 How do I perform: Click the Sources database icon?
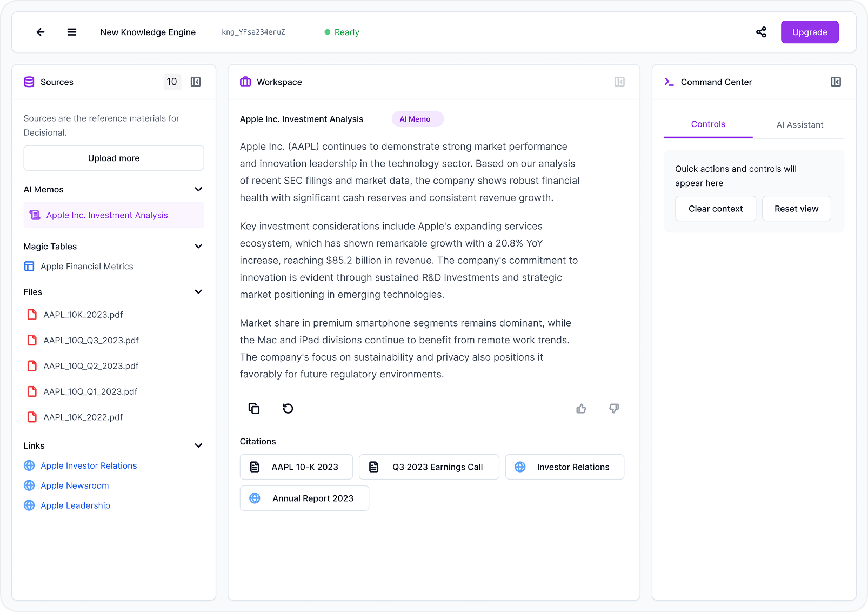click(29, 82)
